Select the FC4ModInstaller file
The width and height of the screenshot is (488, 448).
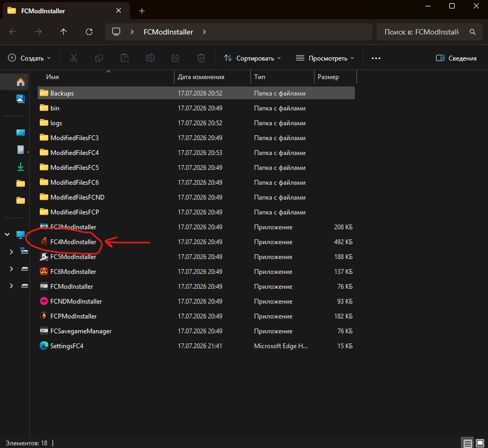click(196, 242)
